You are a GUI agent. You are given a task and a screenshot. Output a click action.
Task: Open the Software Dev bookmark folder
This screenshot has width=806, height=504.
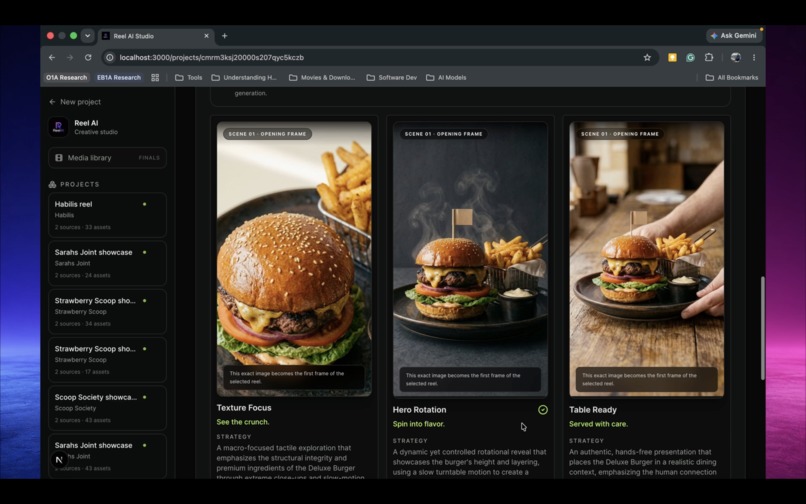[392, 78]
